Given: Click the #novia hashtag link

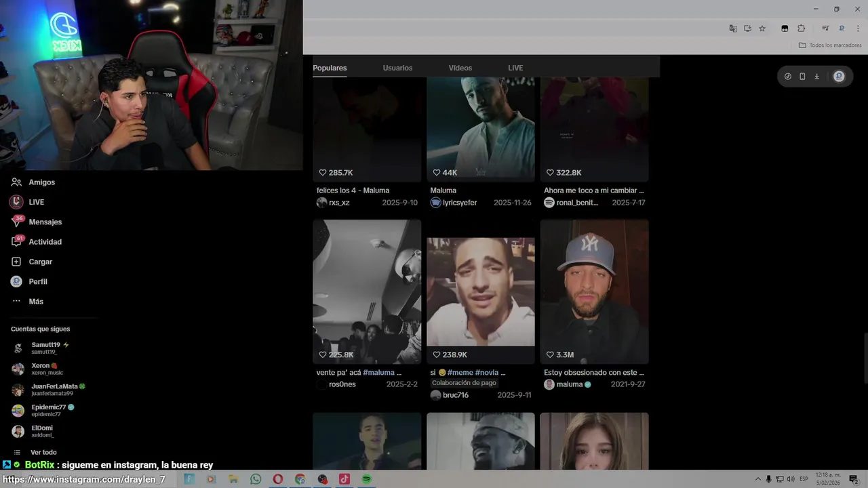Looking at the screenshot, I should click(487, 372).
